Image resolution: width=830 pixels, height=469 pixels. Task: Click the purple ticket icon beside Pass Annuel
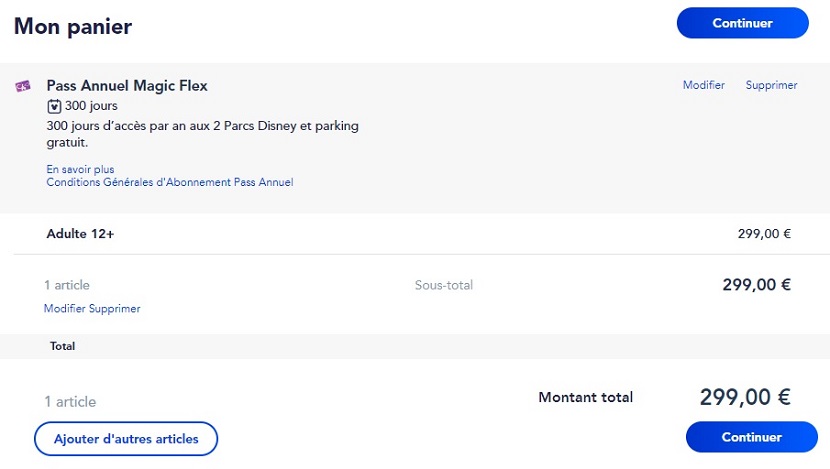pos(23,86)
